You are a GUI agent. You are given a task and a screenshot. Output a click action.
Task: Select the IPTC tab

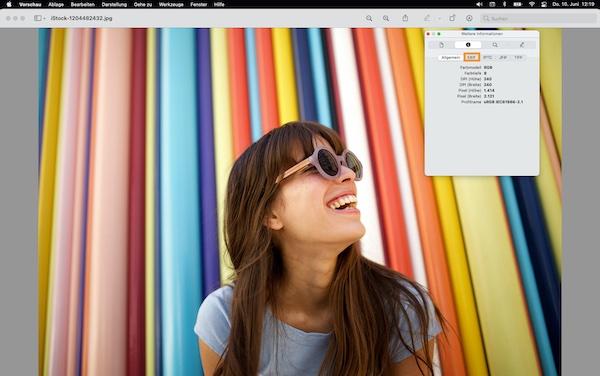click(488, 57)
